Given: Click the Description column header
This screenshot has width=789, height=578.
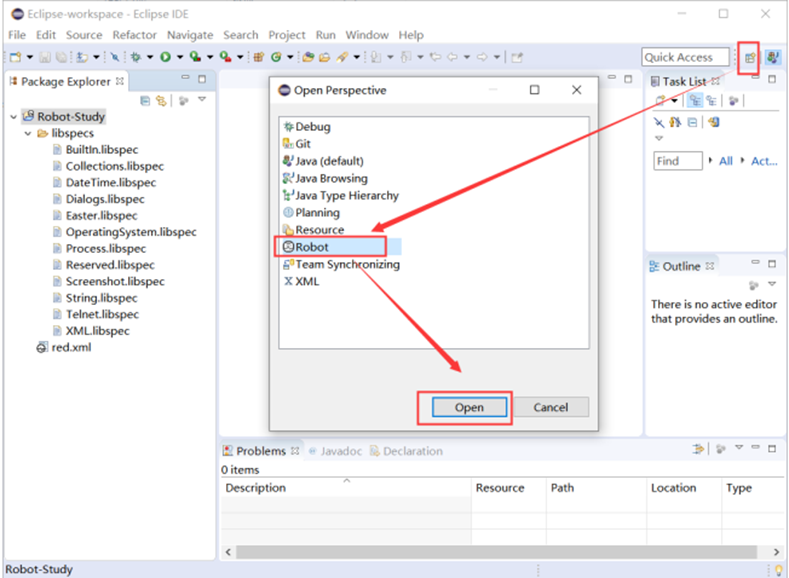Looking at the screenshot, I should click(x=346, y=488).
